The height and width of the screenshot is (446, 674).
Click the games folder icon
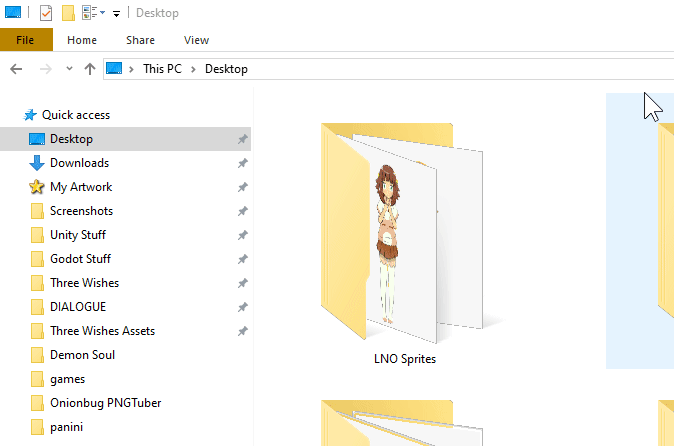[37, 379]
